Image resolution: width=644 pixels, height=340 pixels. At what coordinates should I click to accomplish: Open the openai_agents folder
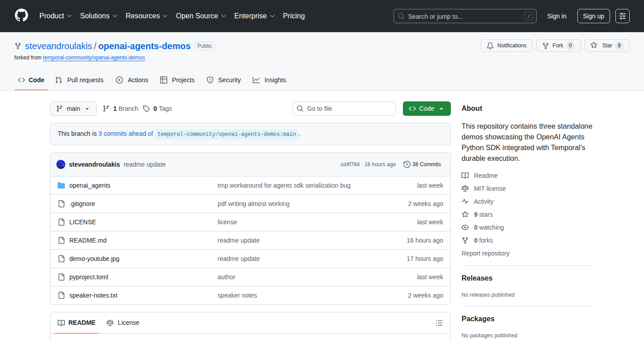coord(90,185)
